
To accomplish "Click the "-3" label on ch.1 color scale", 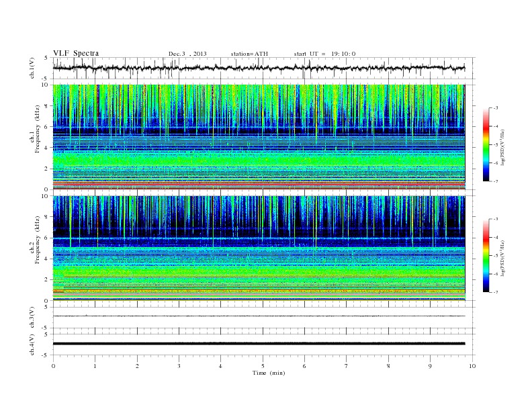I will 496,108.
